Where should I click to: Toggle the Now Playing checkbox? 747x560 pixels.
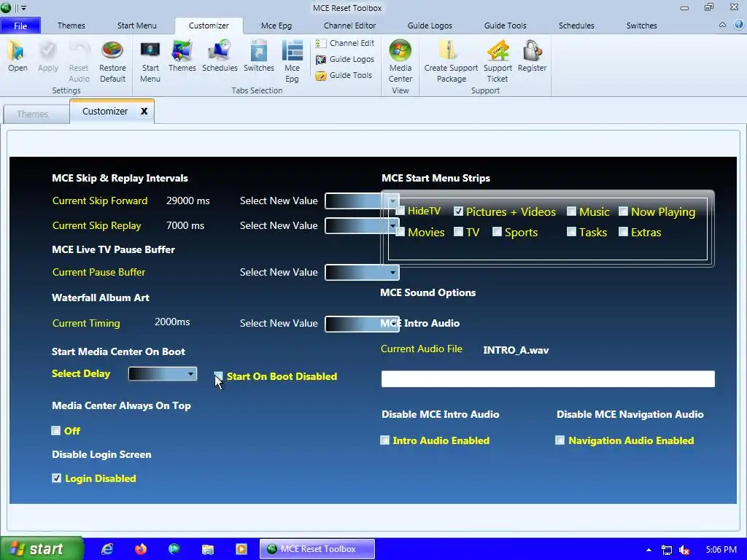(623, 211)
